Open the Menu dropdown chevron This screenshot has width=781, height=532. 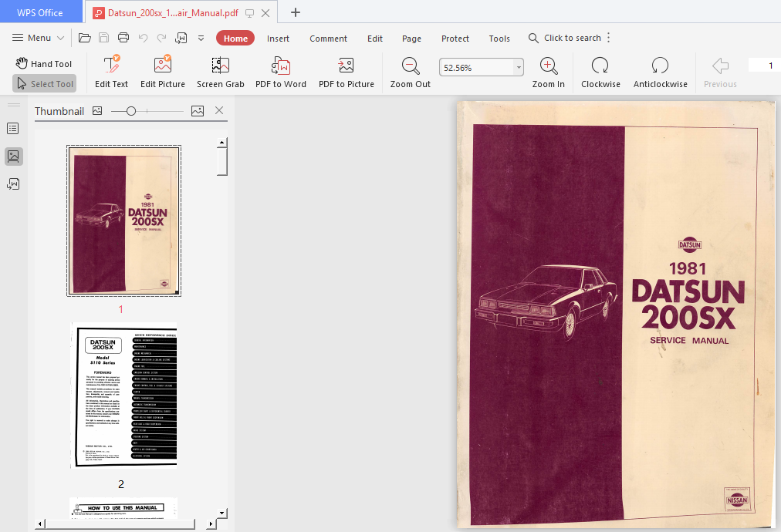point(60,38)
